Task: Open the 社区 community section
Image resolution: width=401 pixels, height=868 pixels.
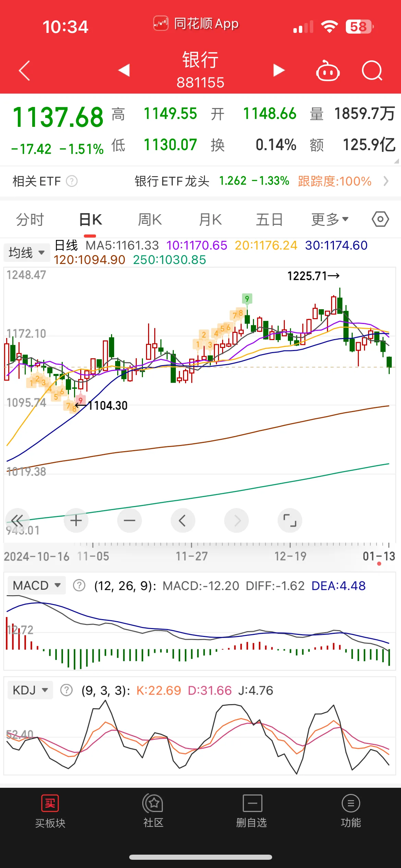Action: [153, 810]
